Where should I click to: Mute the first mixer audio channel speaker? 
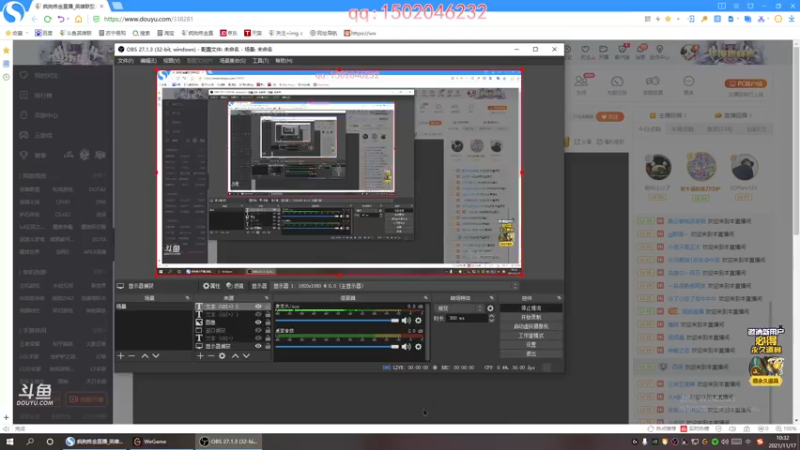coord(406,320)
